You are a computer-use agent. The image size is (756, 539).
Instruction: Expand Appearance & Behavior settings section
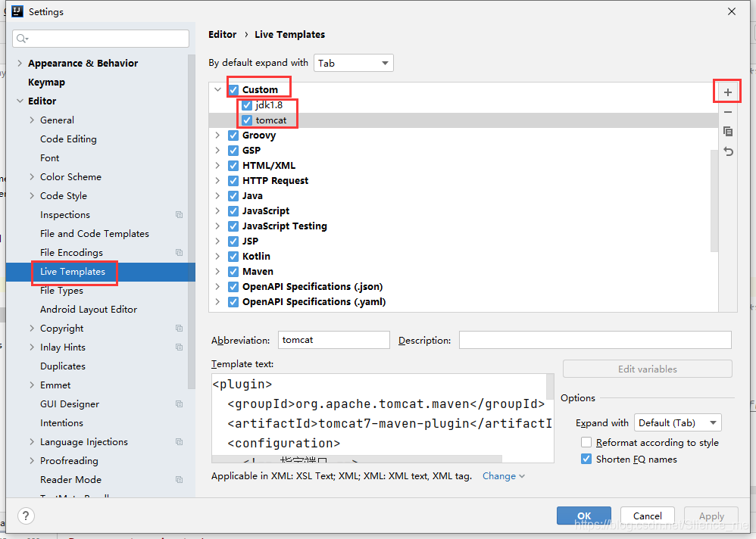pos(20,63)
